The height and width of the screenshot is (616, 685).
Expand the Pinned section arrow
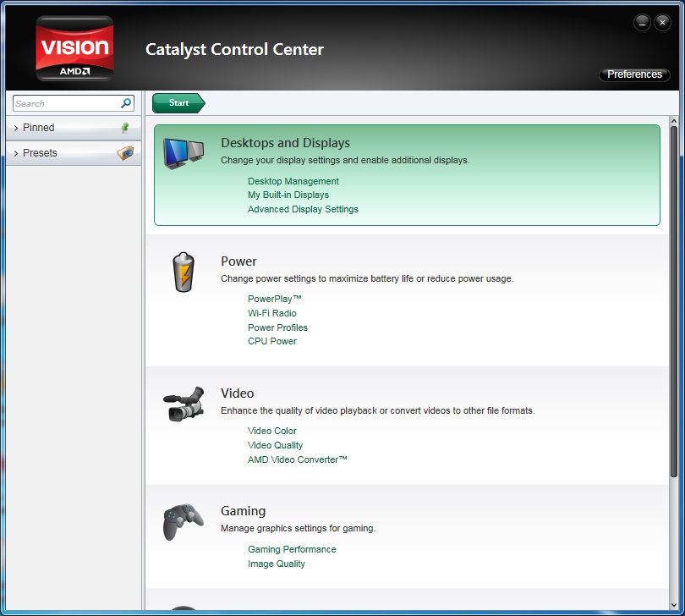point(16,128)
